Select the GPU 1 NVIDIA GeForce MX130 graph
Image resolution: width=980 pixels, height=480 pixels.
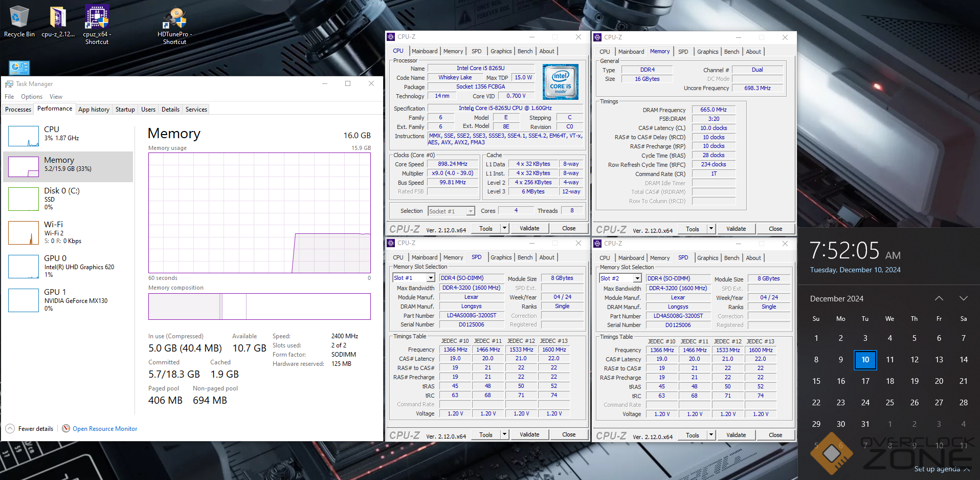coord(24,300)
